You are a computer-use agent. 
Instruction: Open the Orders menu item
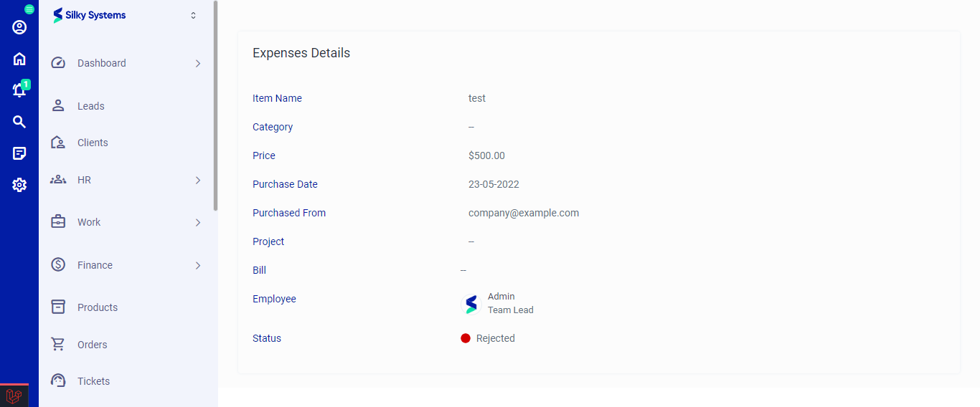click(x=128, y=345)
